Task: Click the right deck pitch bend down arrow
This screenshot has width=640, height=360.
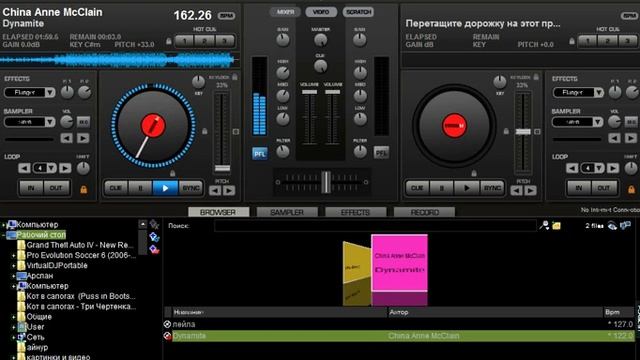Action: 516,191
